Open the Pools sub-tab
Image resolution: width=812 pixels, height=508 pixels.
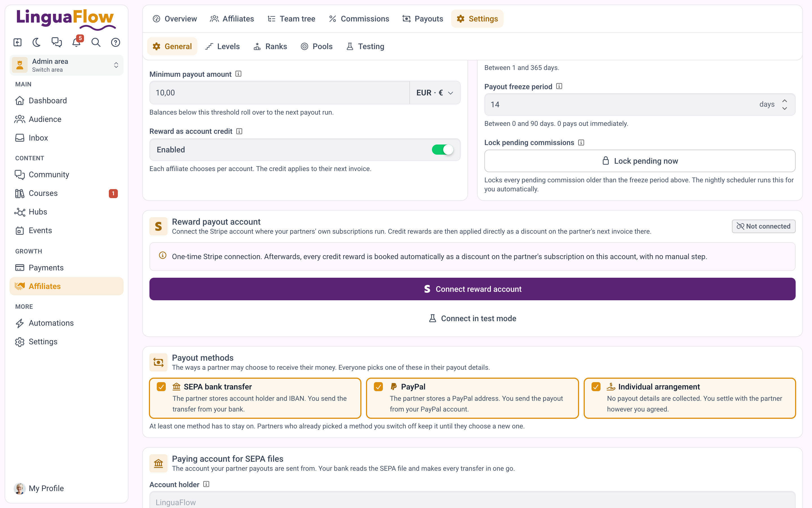click(x=317, y=46)
